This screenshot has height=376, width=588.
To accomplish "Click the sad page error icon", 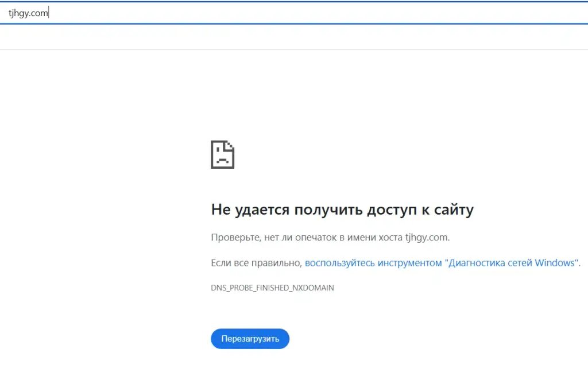I will [223, 154].
